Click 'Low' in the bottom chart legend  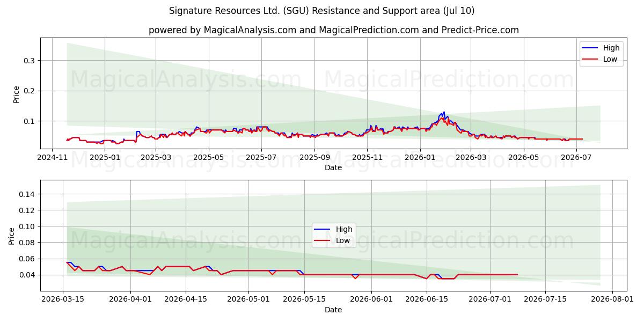(343, 240)
